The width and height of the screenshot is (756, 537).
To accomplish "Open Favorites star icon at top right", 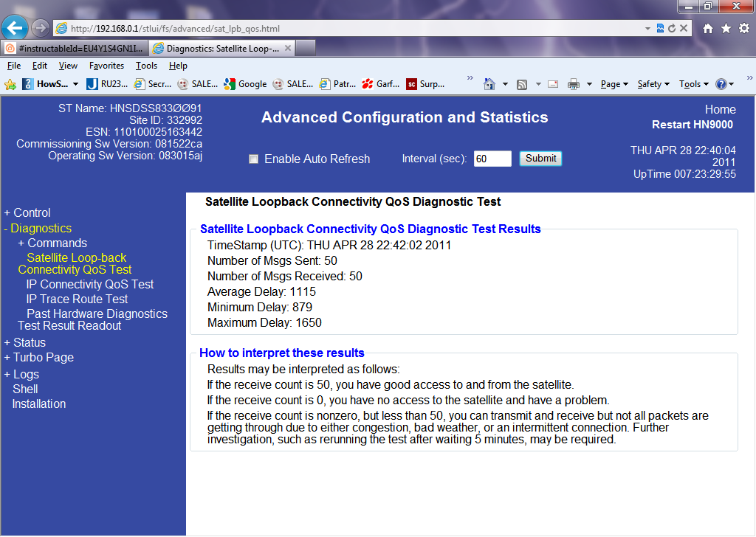I will [726, 29].
